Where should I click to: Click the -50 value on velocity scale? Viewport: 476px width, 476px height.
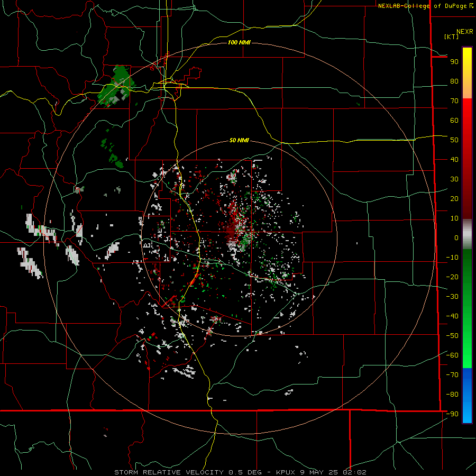[x=452, y=336]
